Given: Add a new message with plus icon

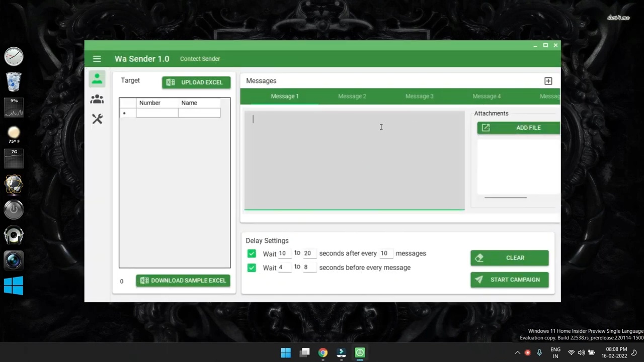Looking at the screenshot, I should pos(548,81).
